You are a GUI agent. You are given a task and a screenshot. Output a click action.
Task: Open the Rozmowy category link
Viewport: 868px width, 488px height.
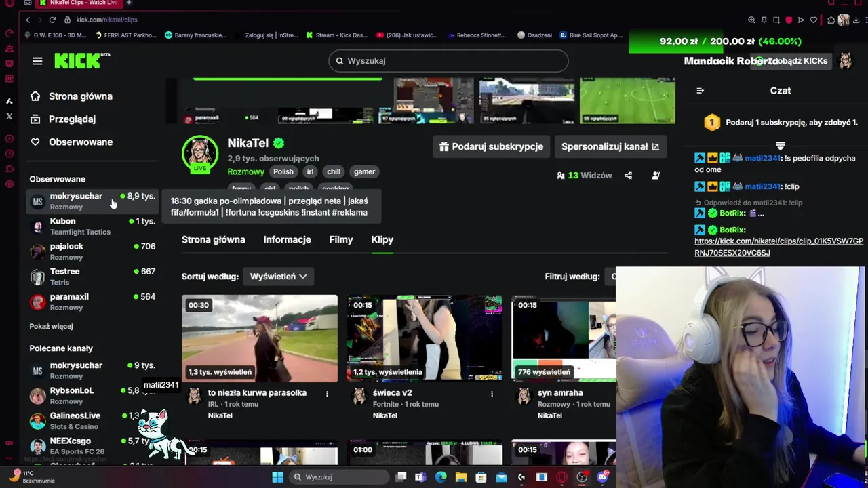pos(245,171)
